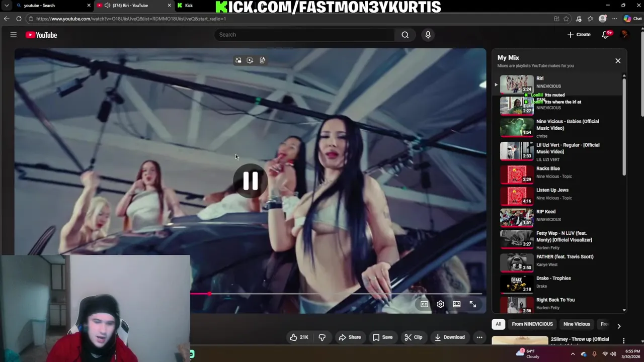Image resolution: width=644 pixels, height=362 pixels.
Task: Play Riri in the mix playlist
Action: click(557, 84)
